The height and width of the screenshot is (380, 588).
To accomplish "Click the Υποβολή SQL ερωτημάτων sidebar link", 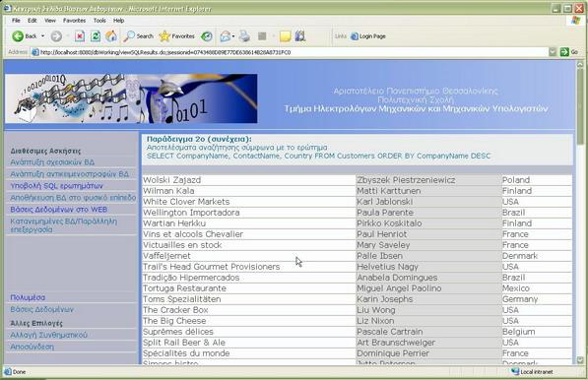I will pyautogui.click(x=56, y=185).
